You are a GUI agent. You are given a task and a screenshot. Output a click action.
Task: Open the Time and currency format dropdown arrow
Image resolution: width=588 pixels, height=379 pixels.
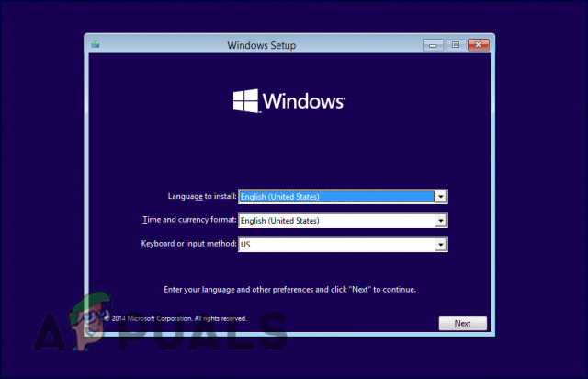tap(441, 221)
